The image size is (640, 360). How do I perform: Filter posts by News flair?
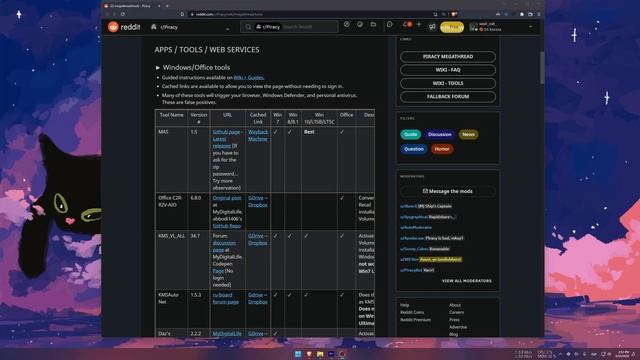pos(468,134)
